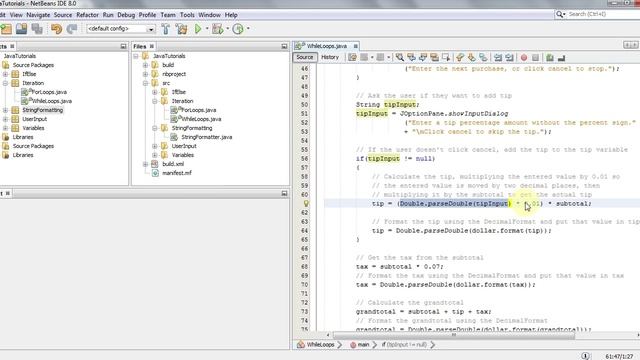This screenshot has height=360, width=640.
Task: Open the Profile Project dropdown arrow
Action: pyautogui.click(x=248, y=29)
